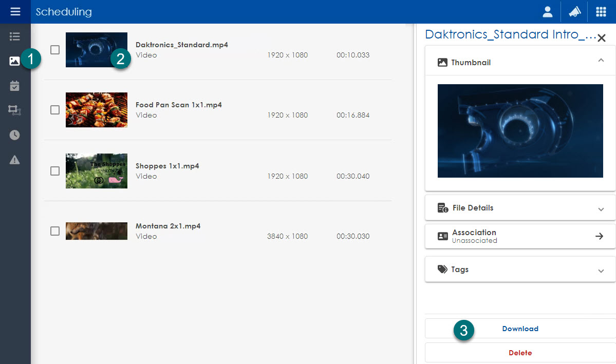This screenshot has height=364, width=616.
Task: Open the user account profile icon
Action: pyautogui.click(x=548, y=12)
